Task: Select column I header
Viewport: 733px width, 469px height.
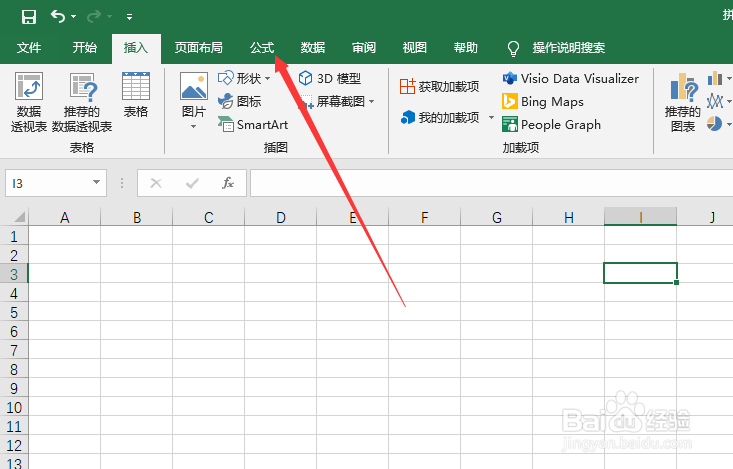Action: pos(640,217)
